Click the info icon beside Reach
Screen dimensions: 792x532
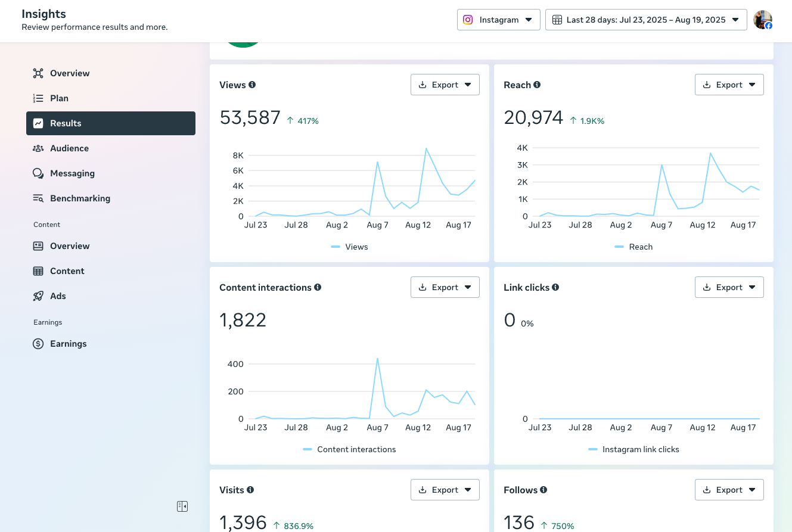coord(537,85)
